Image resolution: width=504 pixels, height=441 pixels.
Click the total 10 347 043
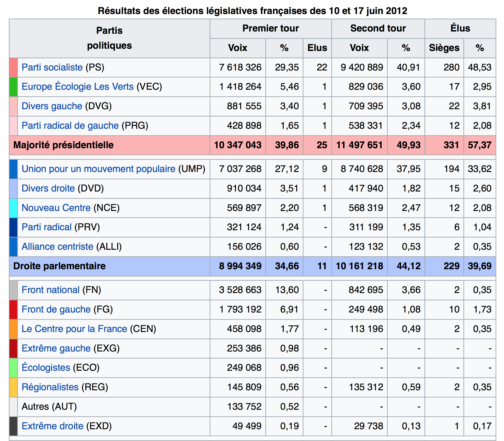pyautogui.click(x=238, y=145)
